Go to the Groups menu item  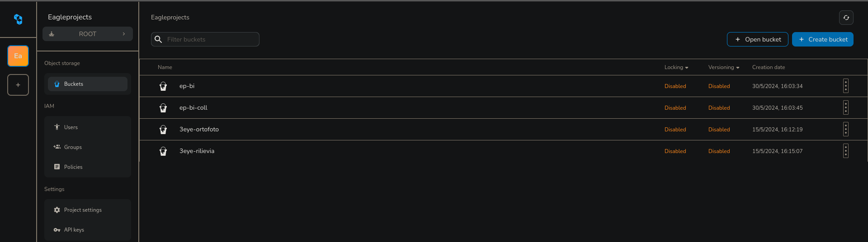tap(73, 147)
